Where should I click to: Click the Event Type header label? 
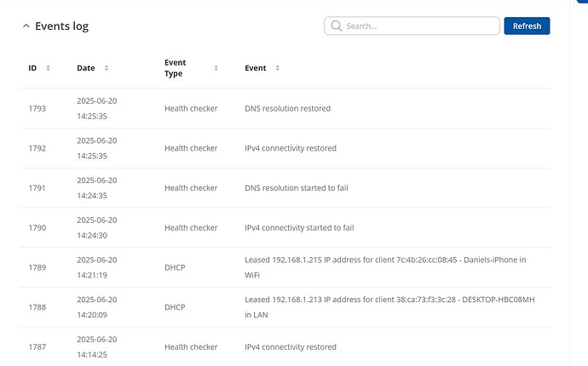176,68
